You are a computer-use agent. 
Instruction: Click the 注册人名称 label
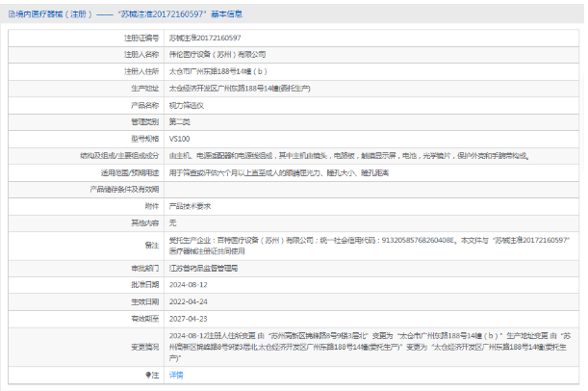(x=141, y=55)
